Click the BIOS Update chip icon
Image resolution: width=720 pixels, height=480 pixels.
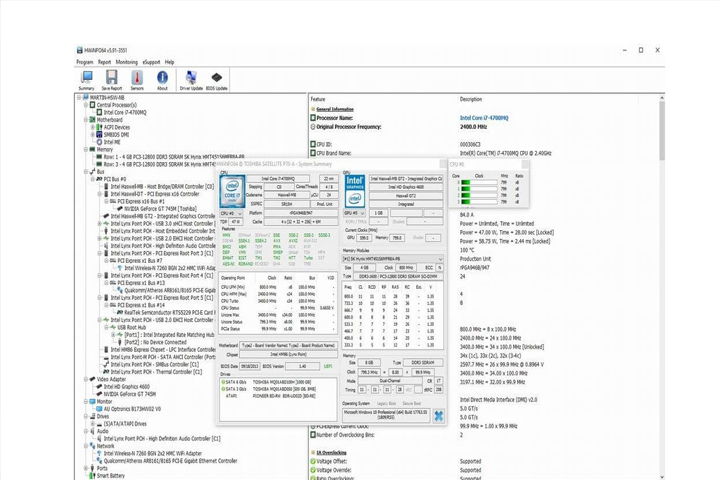tap(216, 80)
